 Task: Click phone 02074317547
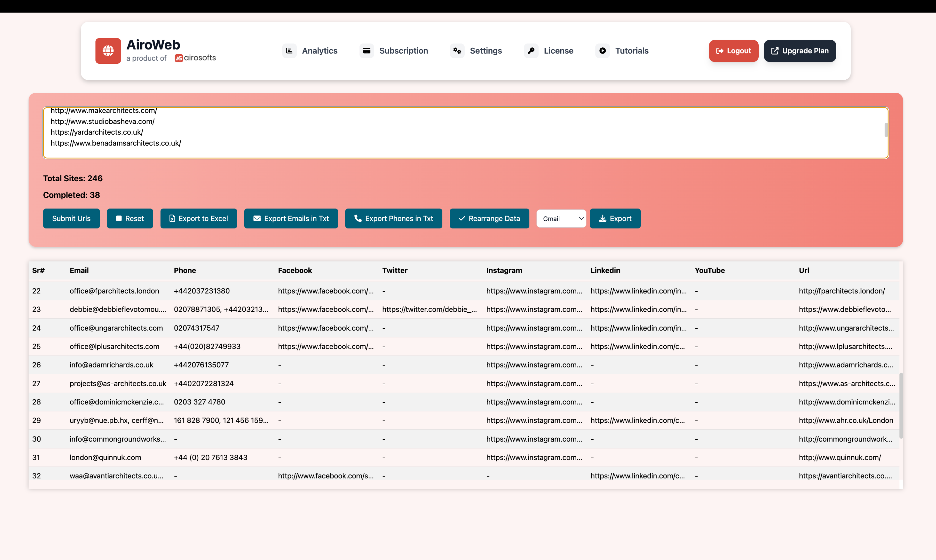click(197, 328)
